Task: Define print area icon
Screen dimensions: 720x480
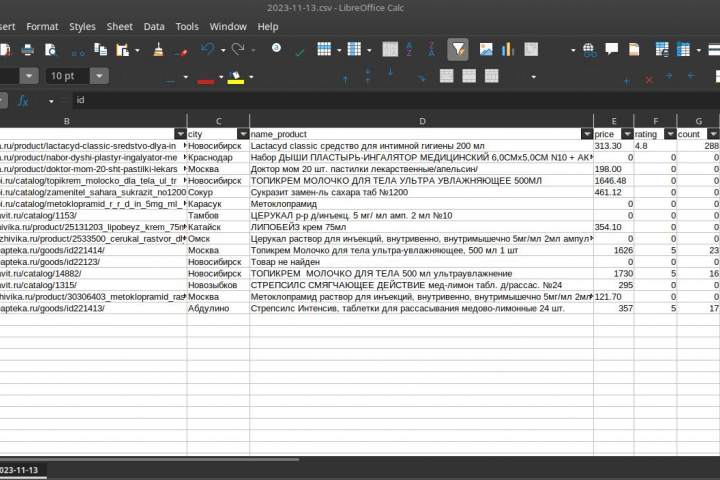Action: click(662, 49)
